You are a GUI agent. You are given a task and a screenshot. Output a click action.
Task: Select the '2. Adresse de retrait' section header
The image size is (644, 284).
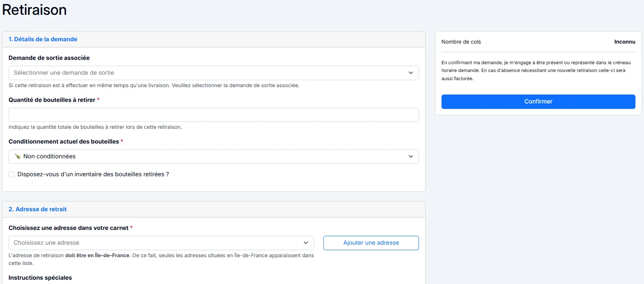point(38,209)
